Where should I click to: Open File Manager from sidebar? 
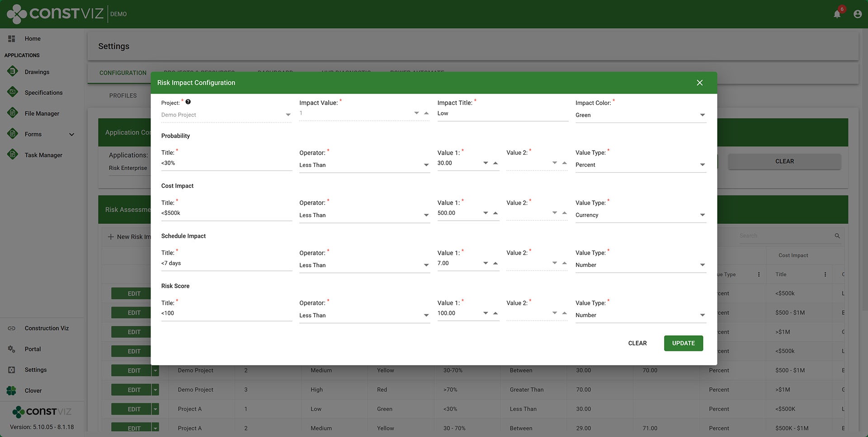pos(42,114)
